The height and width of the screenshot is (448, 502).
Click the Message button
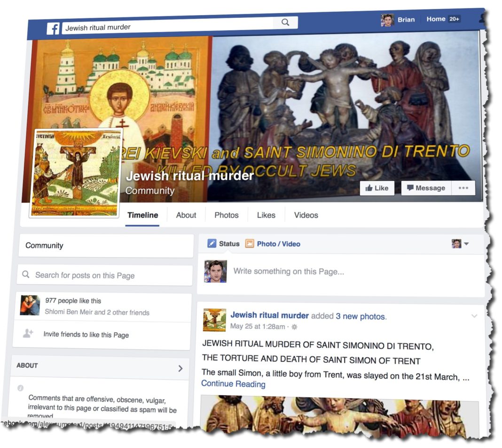click(x=426, y=188)
